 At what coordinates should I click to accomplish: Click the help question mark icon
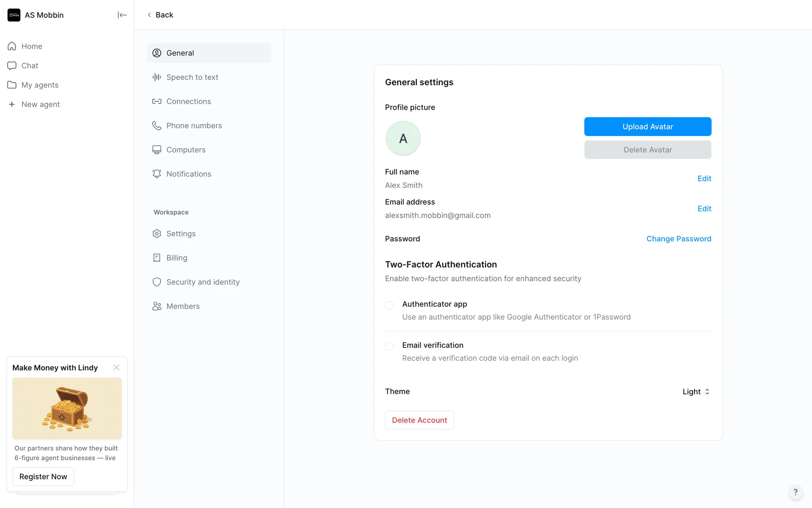pos(795,492)
